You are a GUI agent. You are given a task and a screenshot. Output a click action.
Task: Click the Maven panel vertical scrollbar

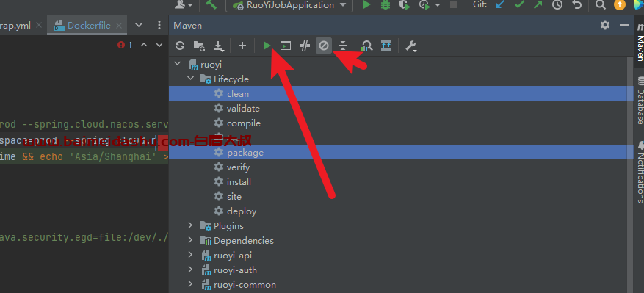tap(631, 175)
